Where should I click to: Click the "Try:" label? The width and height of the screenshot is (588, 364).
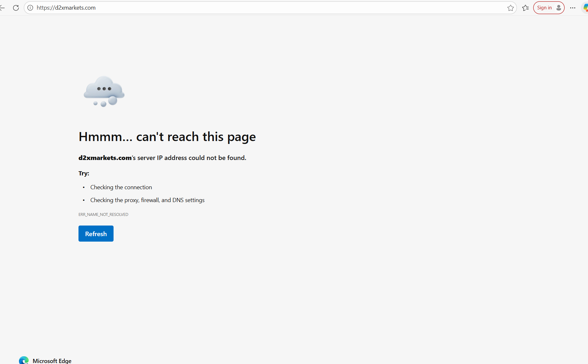[84, 173]
